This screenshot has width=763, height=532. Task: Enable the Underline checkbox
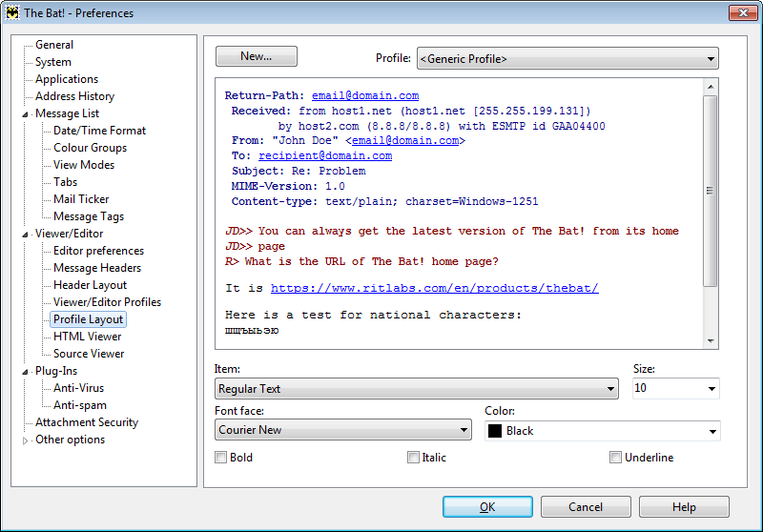pos(615,457)
